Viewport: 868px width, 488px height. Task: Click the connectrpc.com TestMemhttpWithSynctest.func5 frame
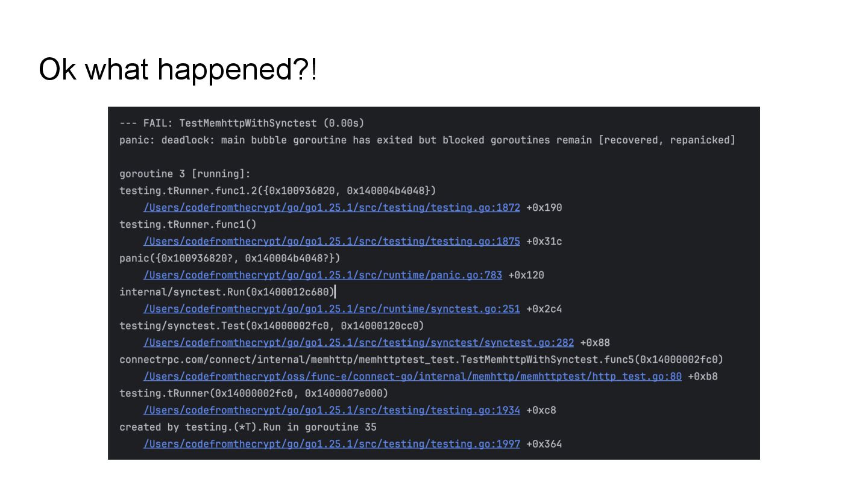click(421, 360)
